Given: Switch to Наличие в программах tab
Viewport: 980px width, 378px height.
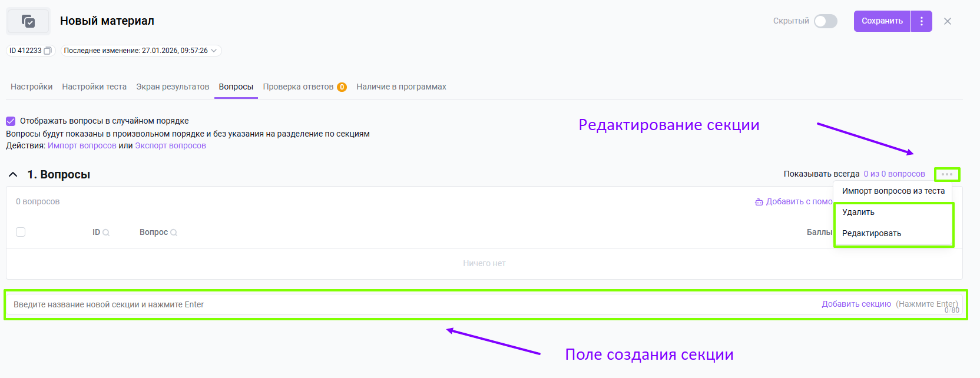Looking at the screenshot, I should [x=401, y=87].
